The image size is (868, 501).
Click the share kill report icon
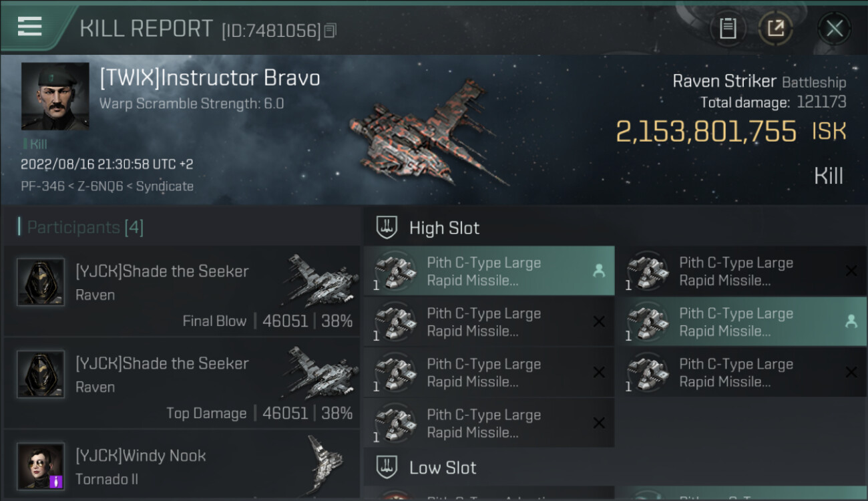coord(775,28)
